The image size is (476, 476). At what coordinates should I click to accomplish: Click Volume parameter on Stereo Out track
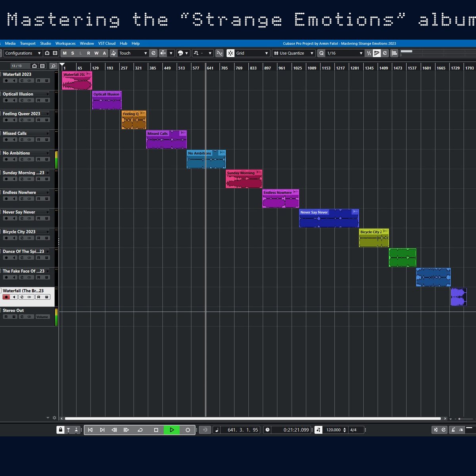(42, 317)
